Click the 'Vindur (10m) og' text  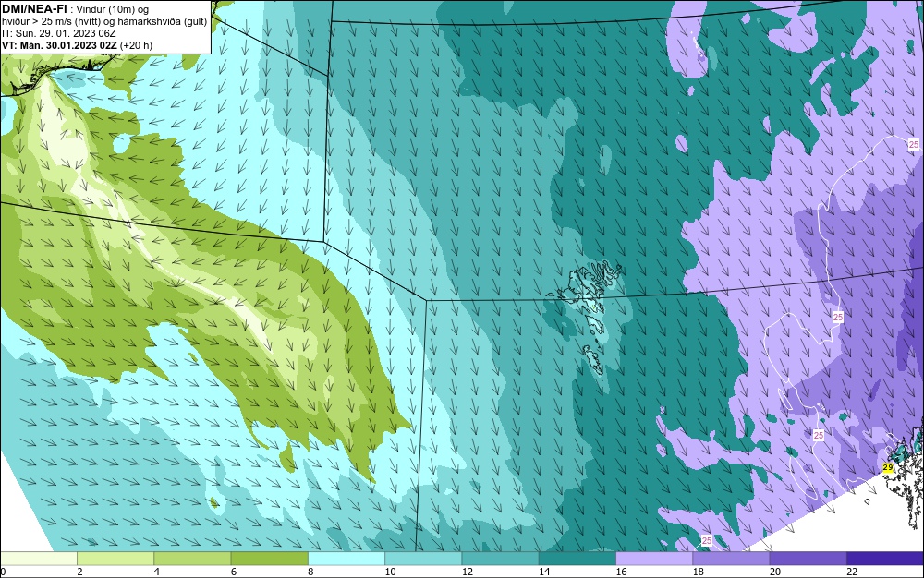(x=113, y=9)
